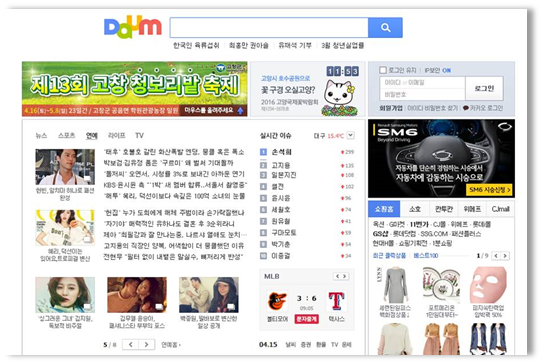Select the 소호 shopping tab
The image size is (542, 364).
[415, 209]
